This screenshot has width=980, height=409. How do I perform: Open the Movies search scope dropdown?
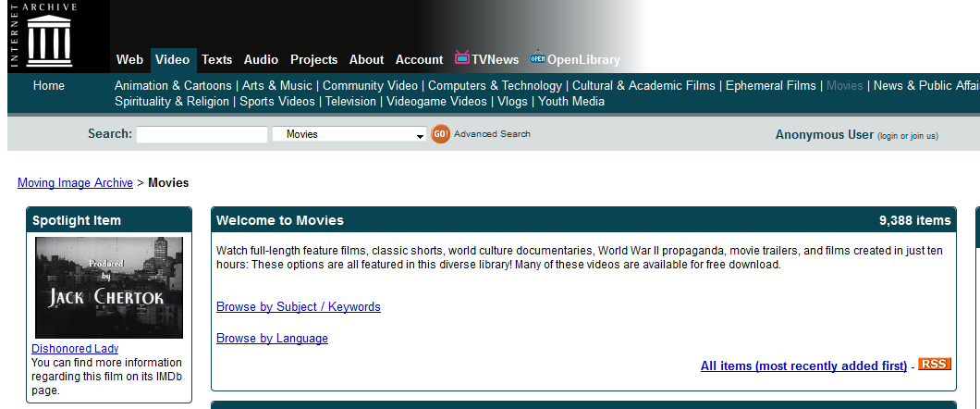pyautogui.click(x=350, y=134)
